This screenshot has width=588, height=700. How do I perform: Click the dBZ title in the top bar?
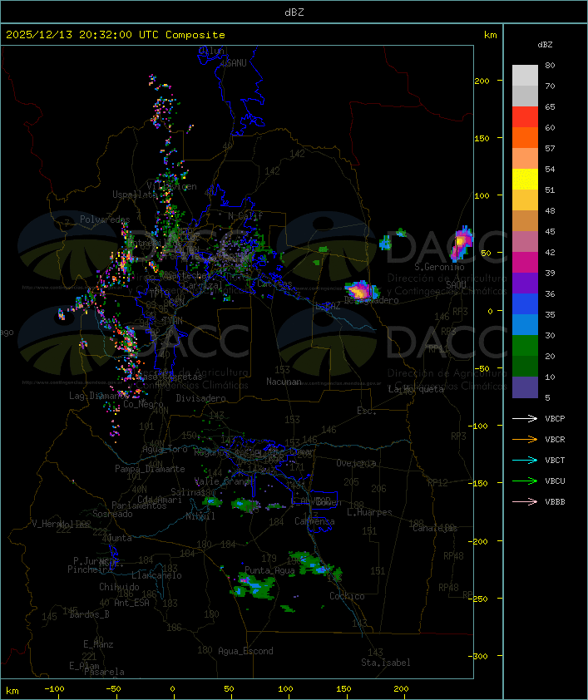pos(294,12)
